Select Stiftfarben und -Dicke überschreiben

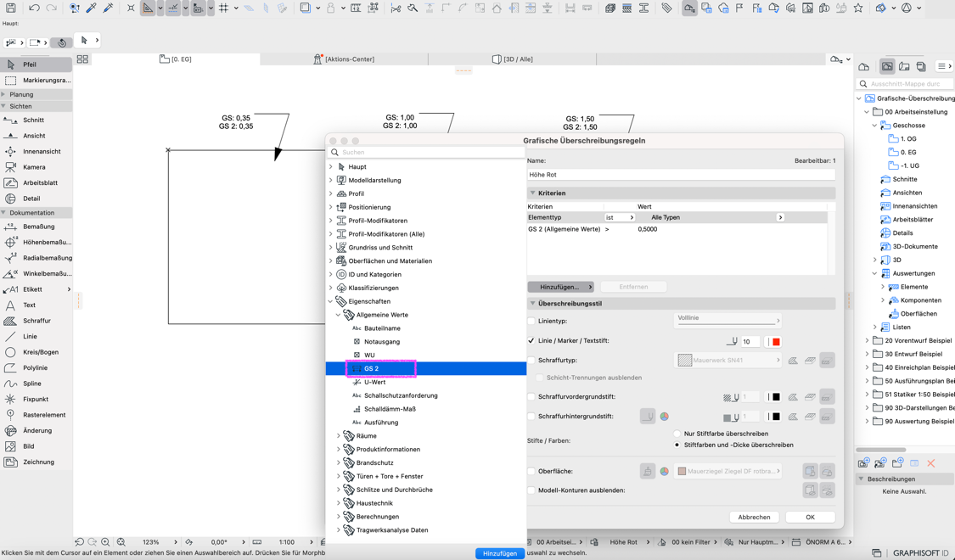click(x=677, y=445)
